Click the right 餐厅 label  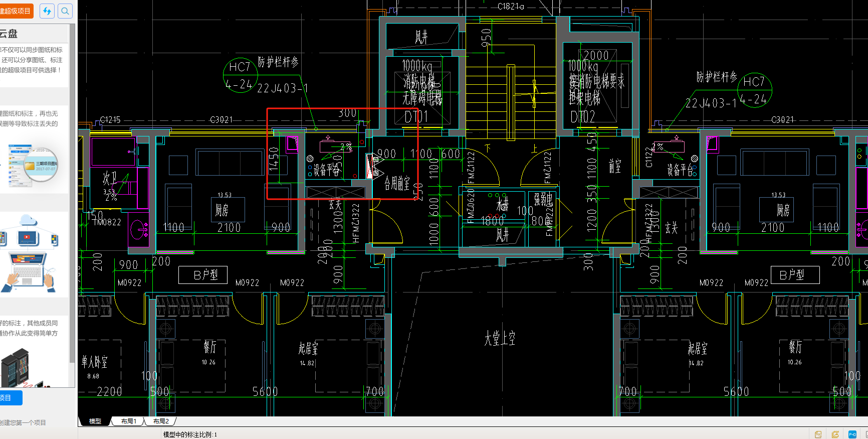795,347
